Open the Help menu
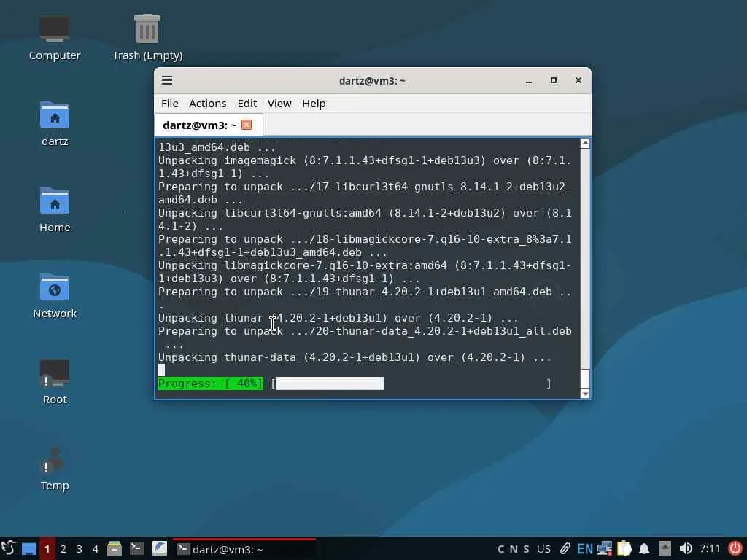747x560 pixels. click(314, 104)
